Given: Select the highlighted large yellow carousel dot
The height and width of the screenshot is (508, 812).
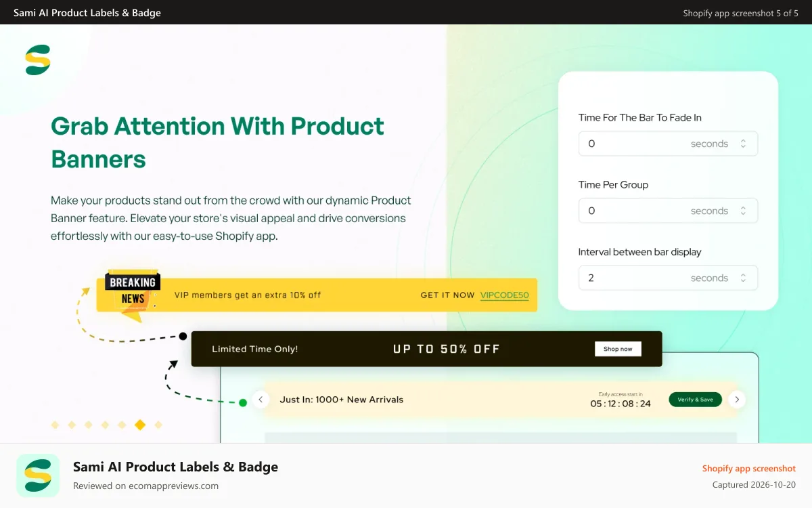Looking at the screenshot, I should 140,425.
